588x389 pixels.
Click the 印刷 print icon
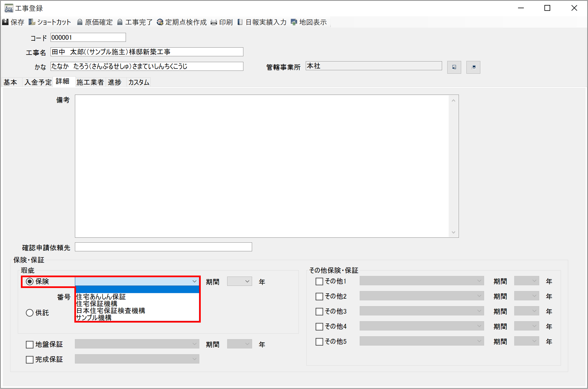(214, 22)
